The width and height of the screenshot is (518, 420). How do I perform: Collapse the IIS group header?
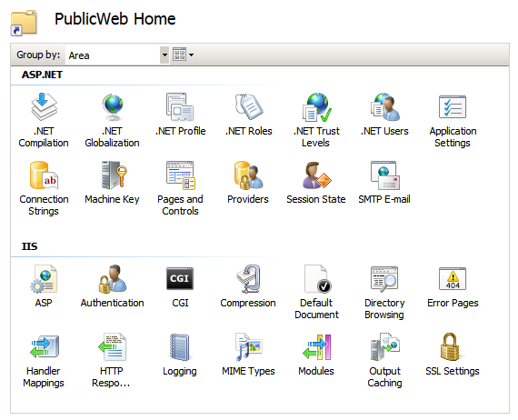click(x=29, y=246)
